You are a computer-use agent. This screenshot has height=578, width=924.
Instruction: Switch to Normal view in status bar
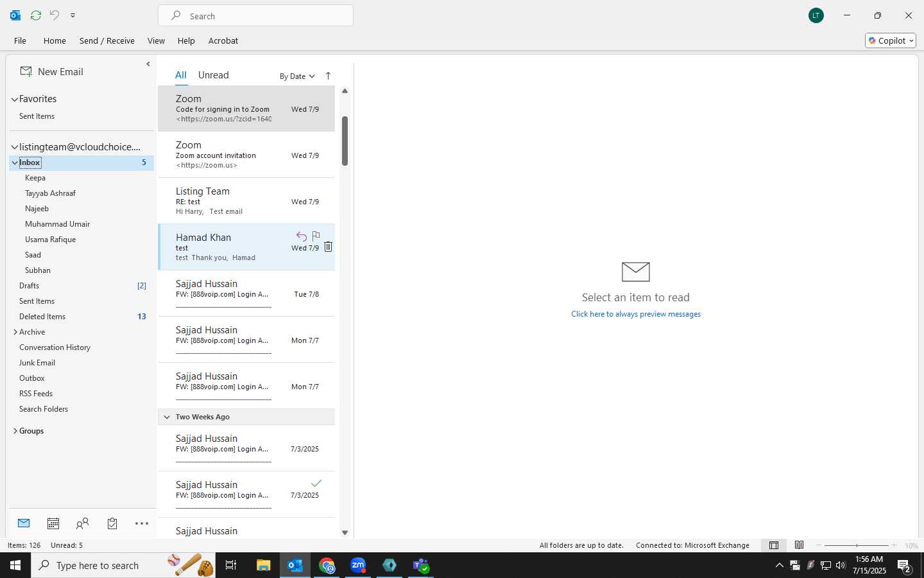(774, 545)
